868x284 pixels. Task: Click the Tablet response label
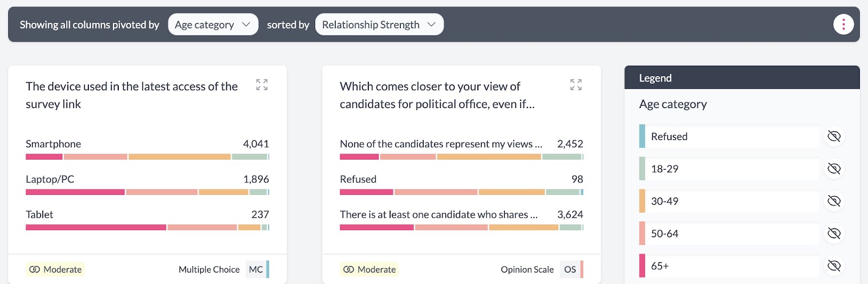coord(40,214)
